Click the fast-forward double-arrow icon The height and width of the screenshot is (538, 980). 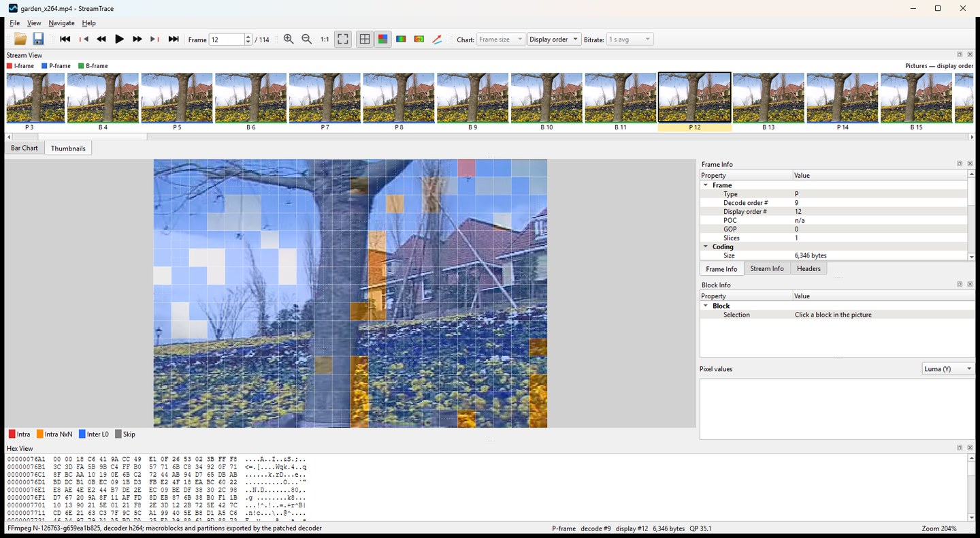(137, 39)
